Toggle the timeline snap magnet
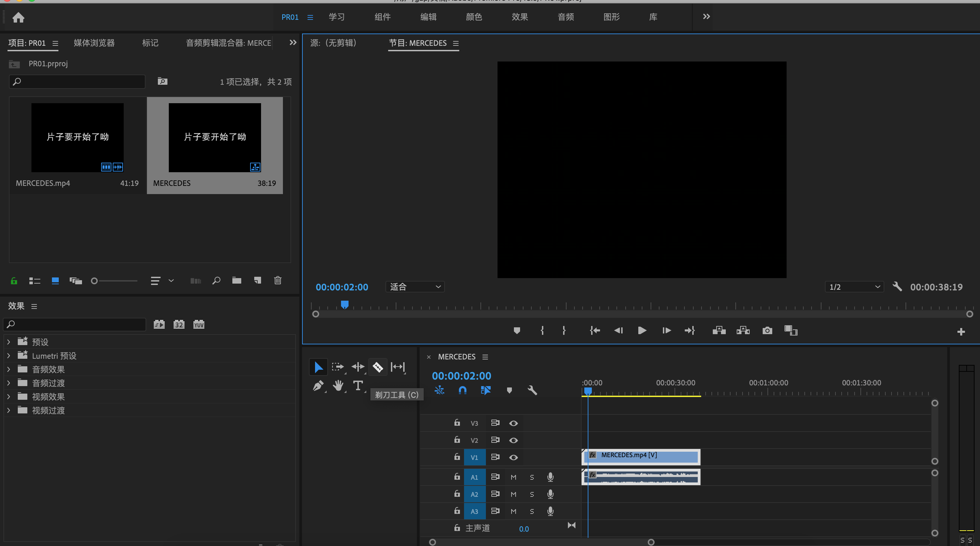980x546 pixels. (x=462, y=390)
